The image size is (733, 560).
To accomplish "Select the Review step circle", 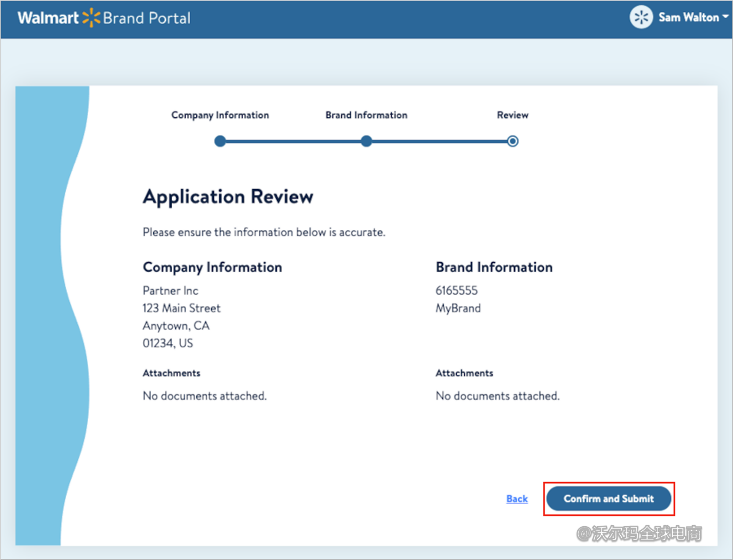I will [512, 141].
